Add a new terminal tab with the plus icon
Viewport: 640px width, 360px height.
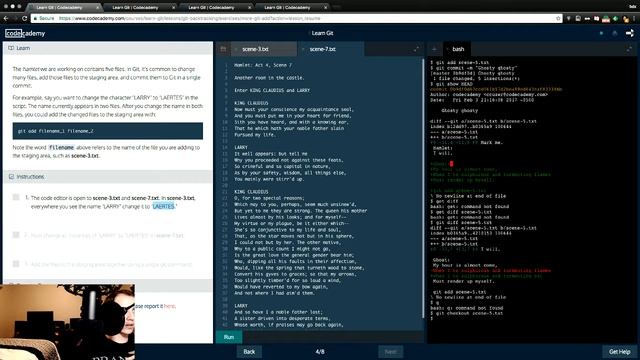(434, 49)
